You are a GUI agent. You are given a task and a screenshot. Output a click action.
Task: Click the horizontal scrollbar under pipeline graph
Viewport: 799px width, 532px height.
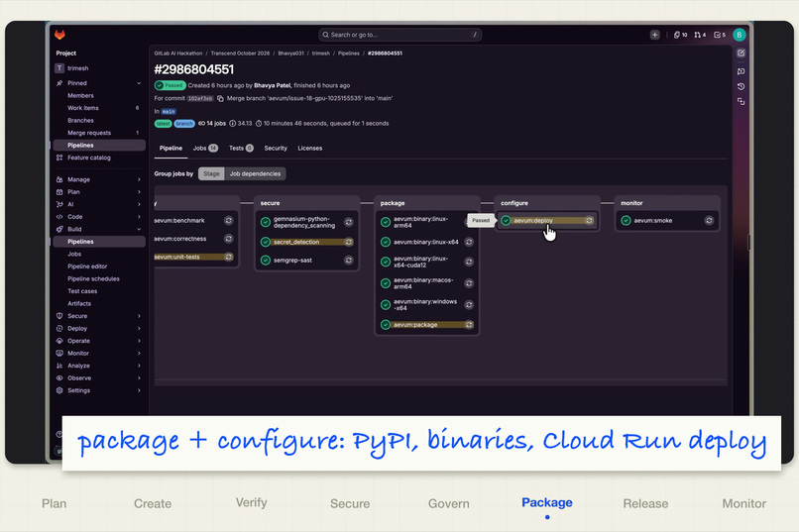click(440, 380)
